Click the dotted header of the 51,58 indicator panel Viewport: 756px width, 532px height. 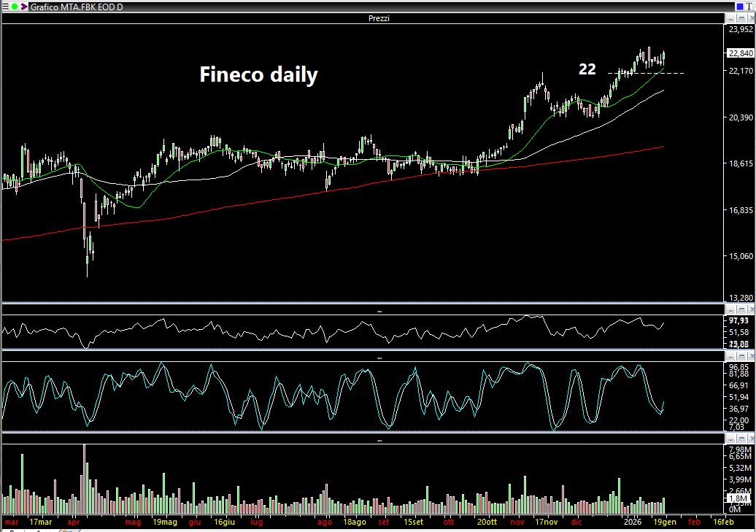[x=379, y=312]
